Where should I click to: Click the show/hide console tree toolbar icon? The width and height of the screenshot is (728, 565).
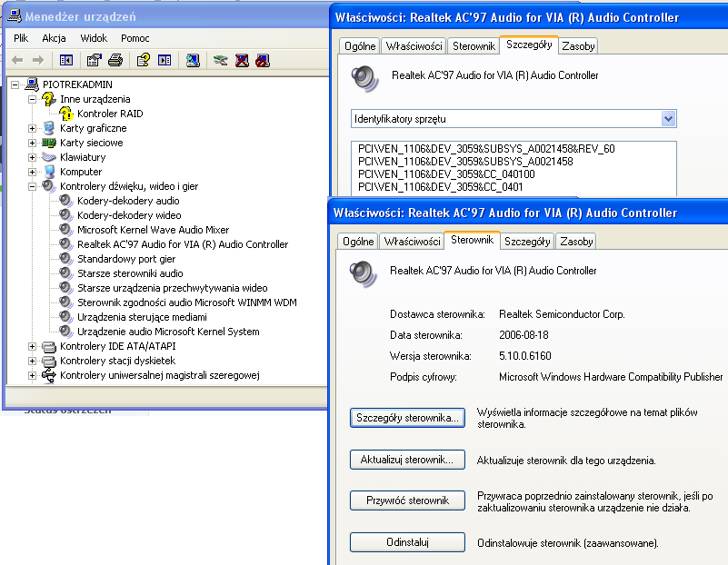pos(66,60)
